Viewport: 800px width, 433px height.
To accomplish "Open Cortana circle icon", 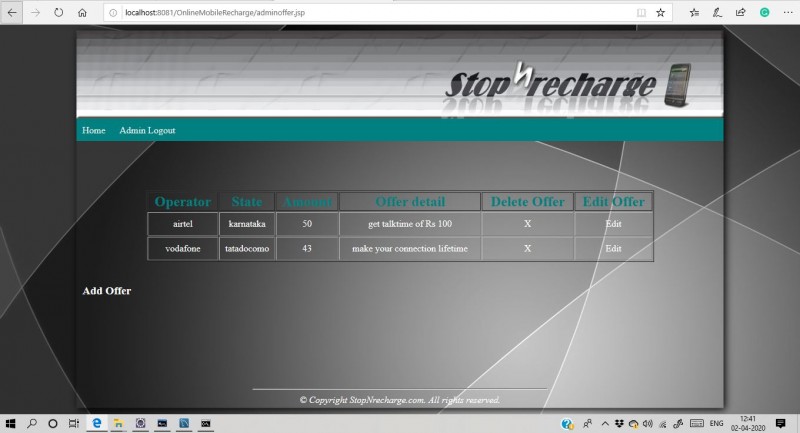I will (53, 423).
